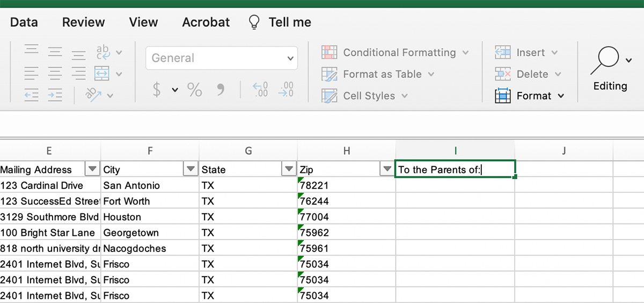Apply the percent style
644x303 pixels.
pos(194,90)
